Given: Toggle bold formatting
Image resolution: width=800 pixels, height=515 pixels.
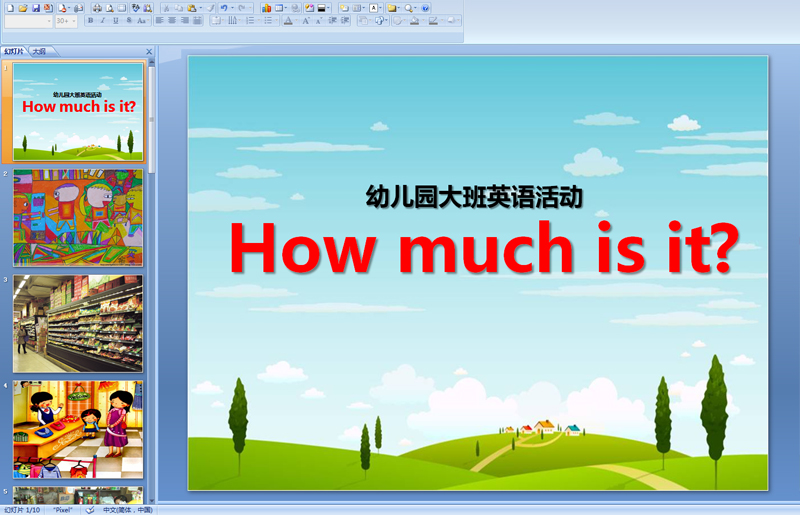Looking at the screenshot, I should click(x=90, y=20).
